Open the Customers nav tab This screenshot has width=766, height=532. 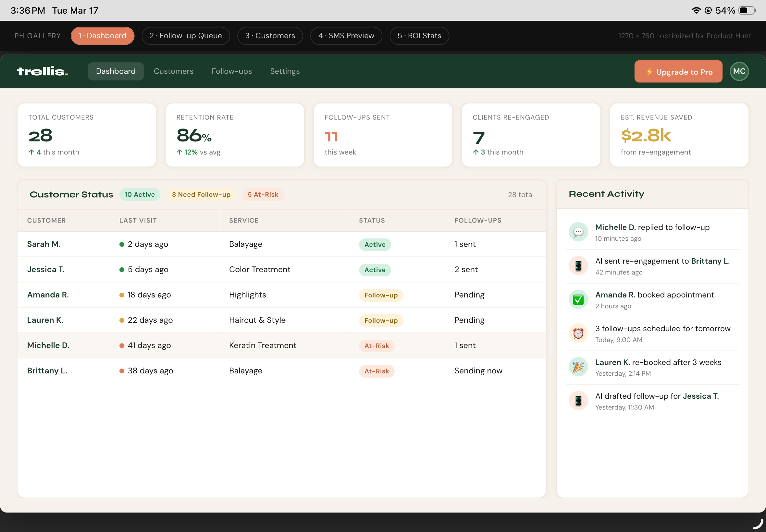pos(173,71)
